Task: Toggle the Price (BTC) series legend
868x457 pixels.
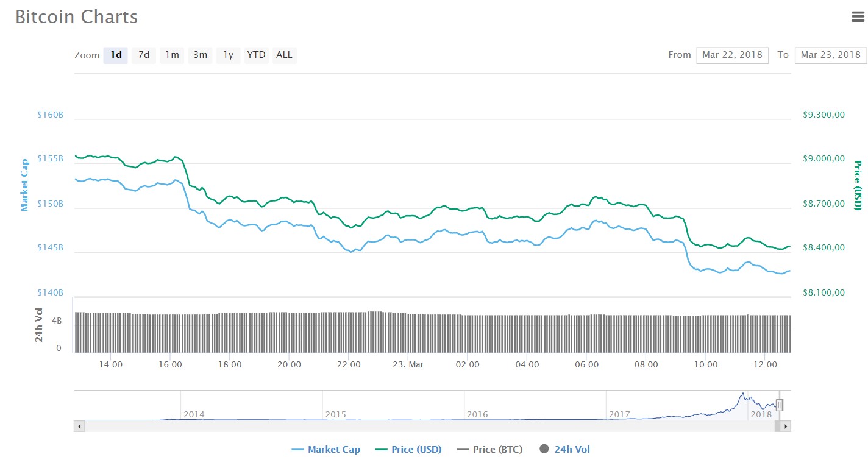Action: pyautogui.click(x=489, y=450)
